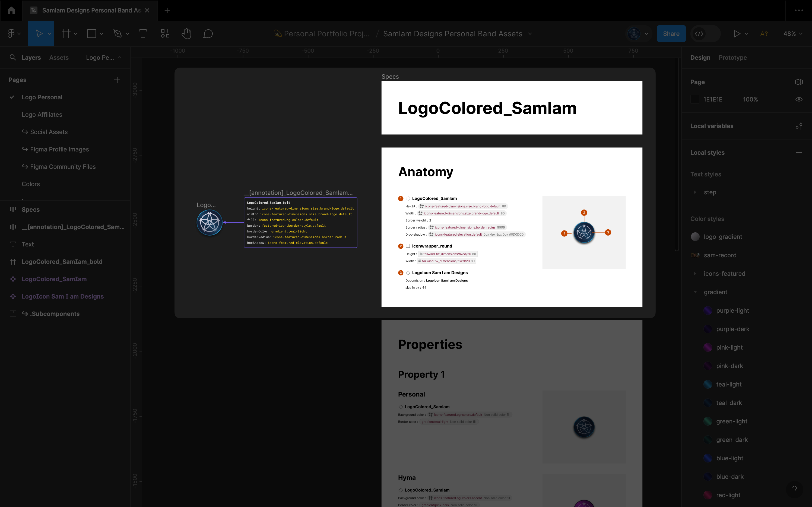This screenshot has height=507, width=812.
Task: Select the Text tool
Action: click(x=143, y=34)
